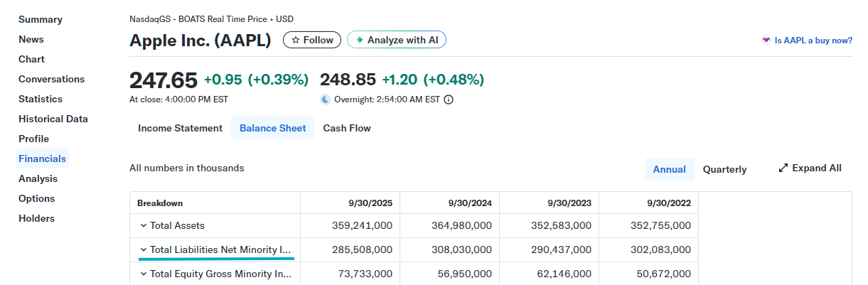Click the liabilities value 285,508,000
The width and height of the screenshot is (868, 285).
362,249
